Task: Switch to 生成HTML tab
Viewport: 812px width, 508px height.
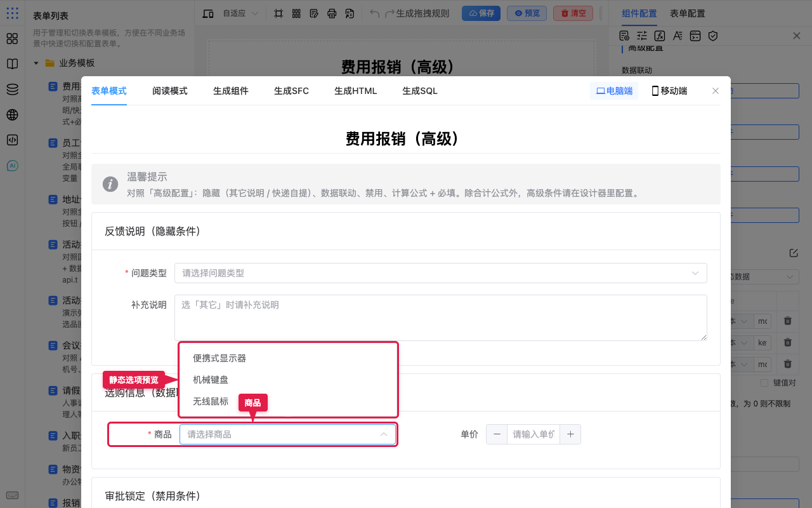Action: [356, 91]
